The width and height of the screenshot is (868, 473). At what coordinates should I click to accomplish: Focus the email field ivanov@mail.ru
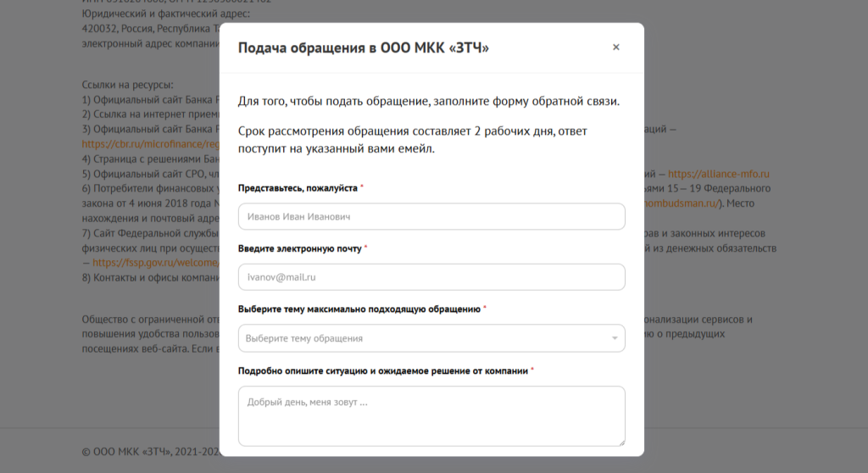431,277
